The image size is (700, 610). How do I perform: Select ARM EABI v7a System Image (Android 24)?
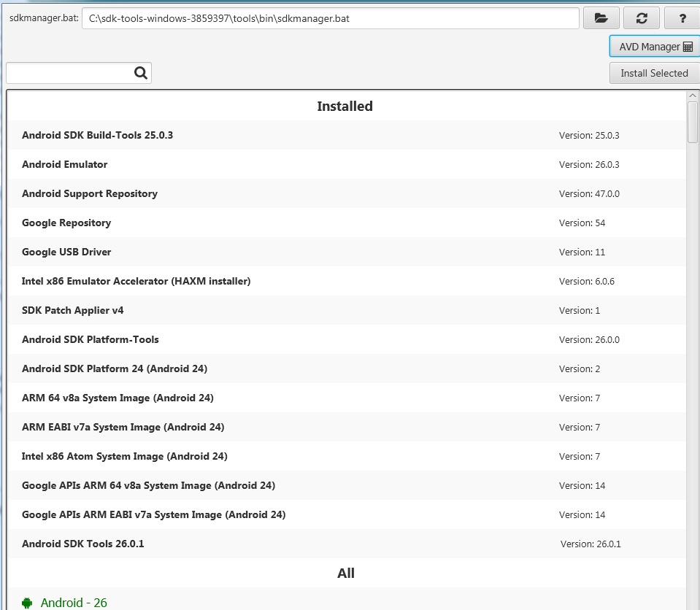pyautogui.click(x=347, y=427)
